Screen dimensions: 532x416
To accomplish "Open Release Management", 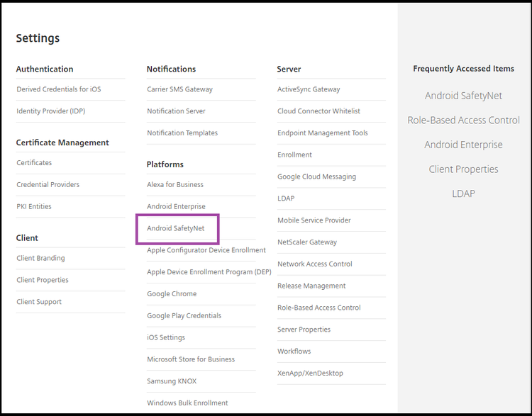I will point(311,286).
